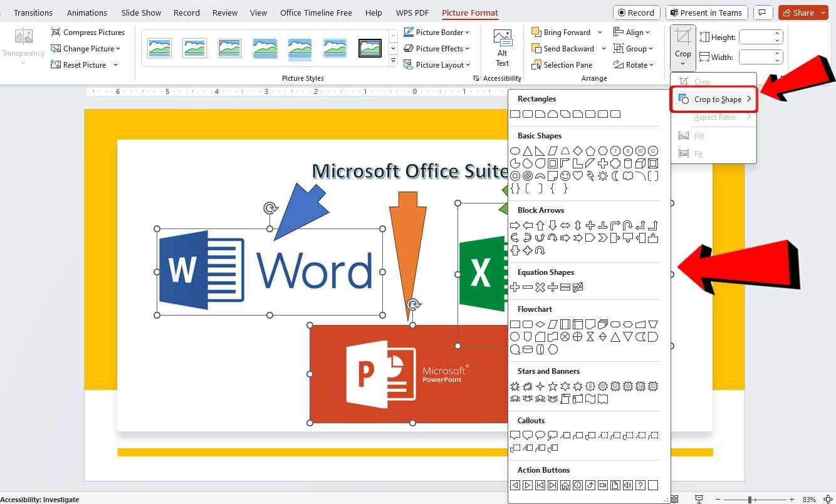Select the Word logo picture on slide
Viewport: 836px width, 504px height.
coord(269,272)
